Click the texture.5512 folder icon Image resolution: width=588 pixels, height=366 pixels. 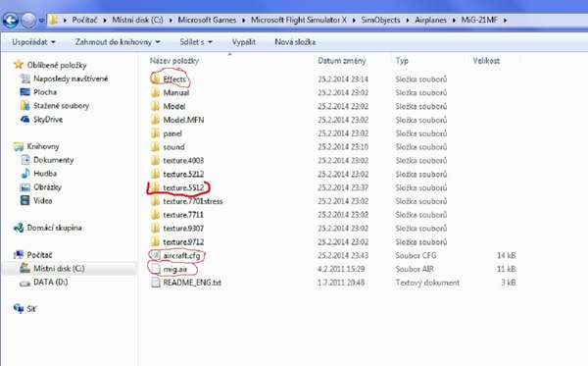(x=155, y=187)
